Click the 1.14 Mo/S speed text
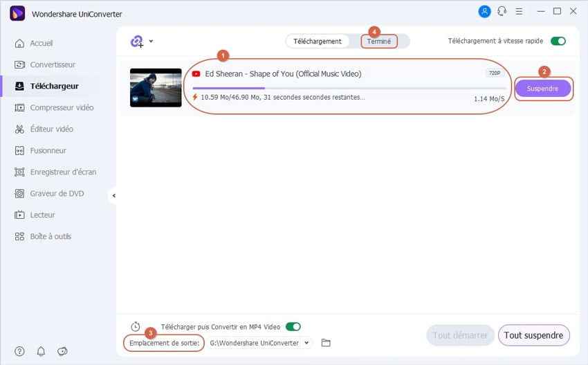588x365 pixels. pos(489,99)
